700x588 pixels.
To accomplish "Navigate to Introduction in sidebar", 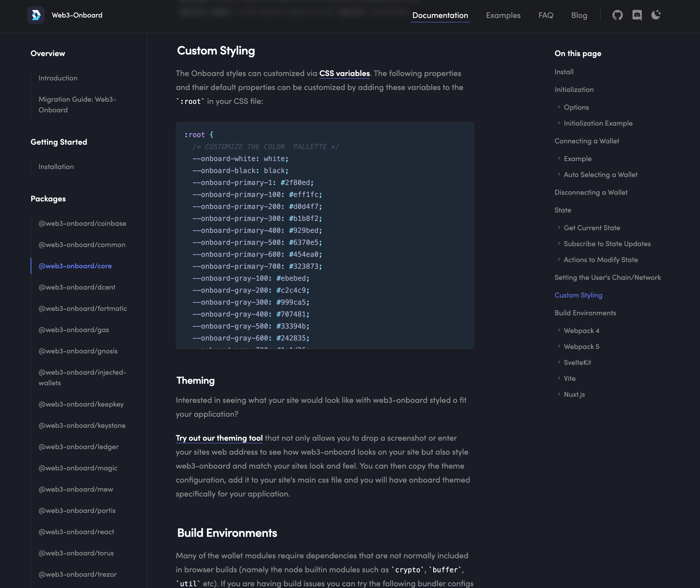I will coord(58,78).
